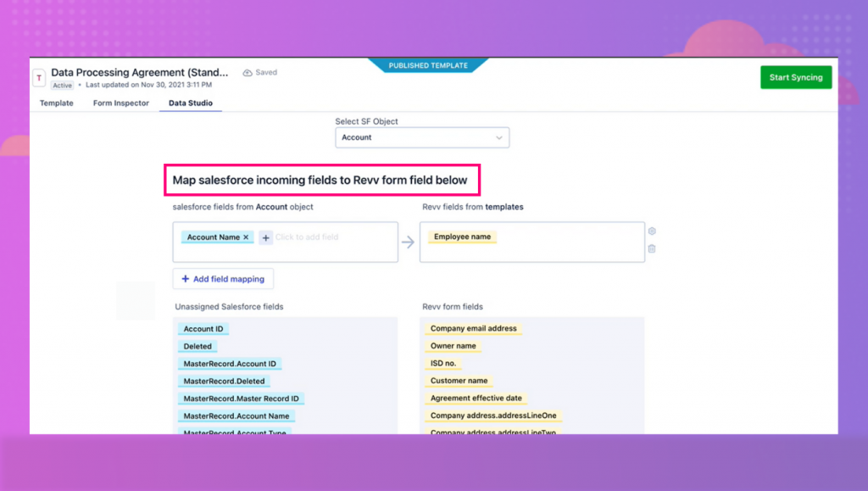Click the cloud saved status icon
Image resolution: width=868 pixels, height=491 pixels.
point(248,73)
